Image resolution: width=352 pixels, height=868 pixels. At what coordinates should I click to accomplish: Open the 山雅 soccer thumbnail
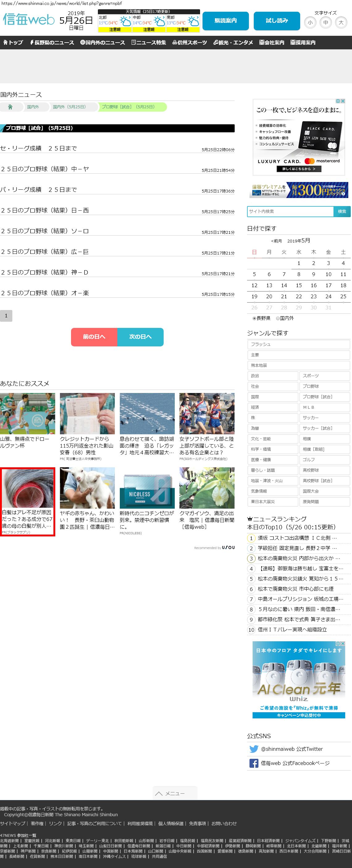[x=27, y=413]
